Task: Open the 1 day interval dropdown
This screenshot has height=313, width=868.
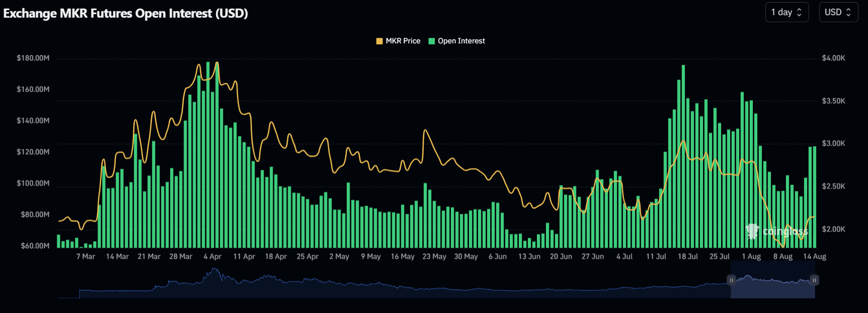Action: point(786,12)
